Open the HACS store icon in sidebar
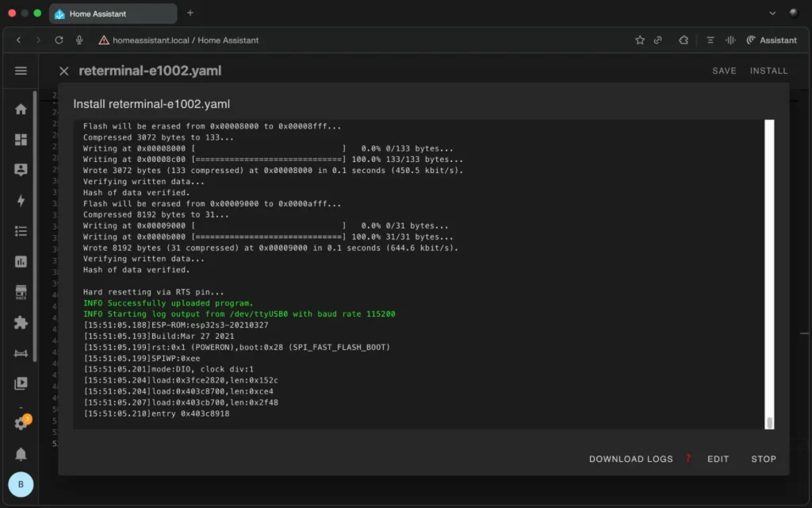 (21, 292)
